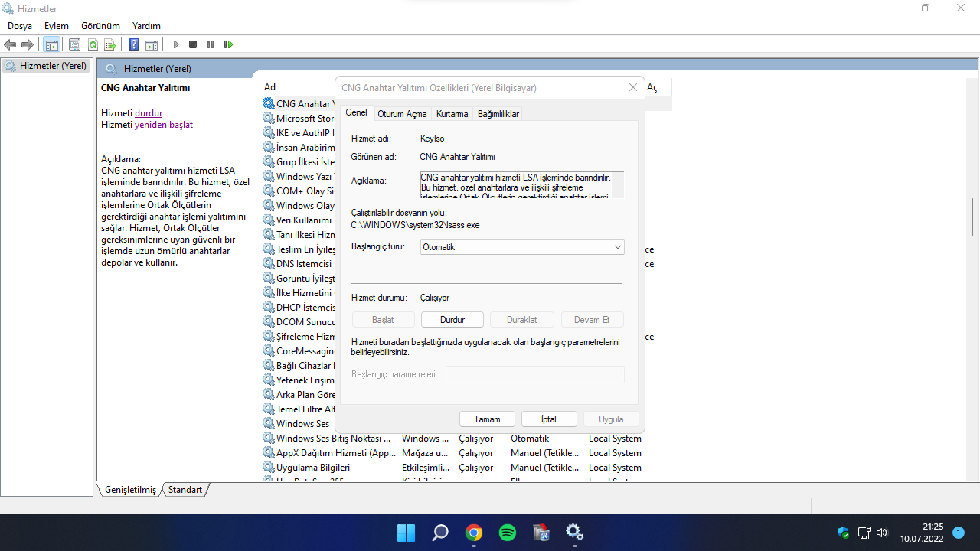Select the 'COM+ Olay' service row

point(299,191)
